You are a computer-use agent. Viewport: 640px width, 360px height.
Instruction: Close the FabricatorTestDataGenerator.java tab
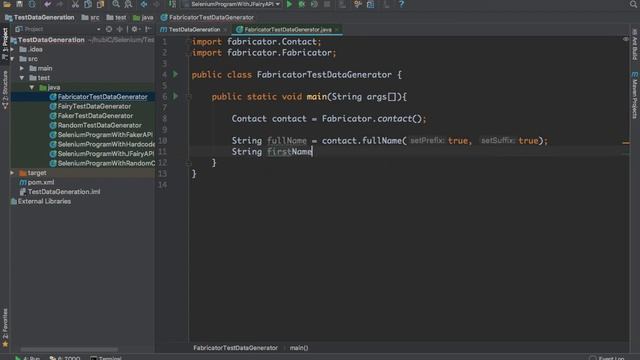(336, 29)
